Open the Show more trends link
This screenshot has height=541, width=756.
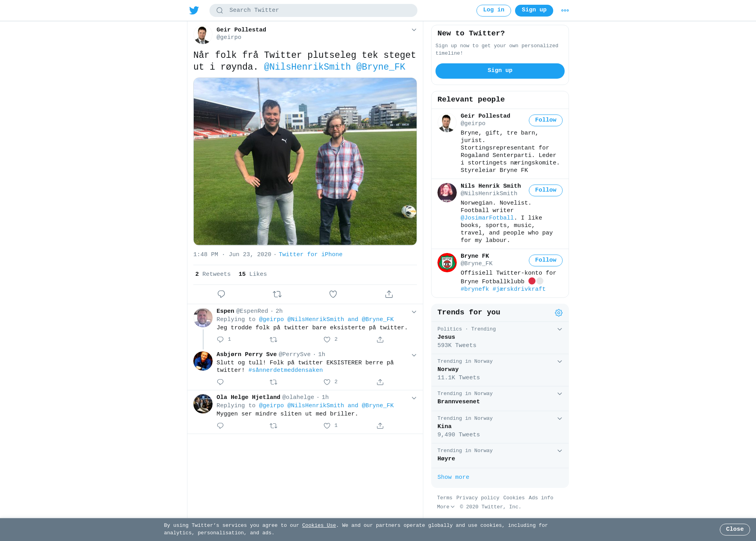(453, 477)
